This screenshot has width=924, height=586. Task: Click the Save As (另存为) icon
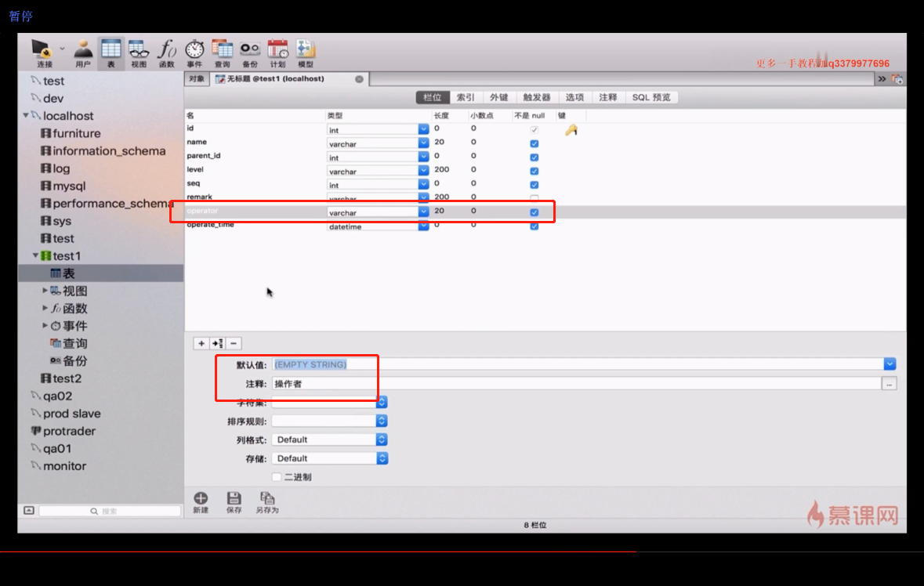point(267,502)
